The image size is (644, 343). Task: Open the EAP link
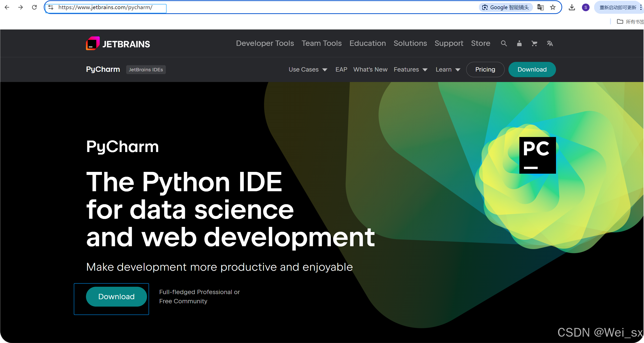pos(341,70)
